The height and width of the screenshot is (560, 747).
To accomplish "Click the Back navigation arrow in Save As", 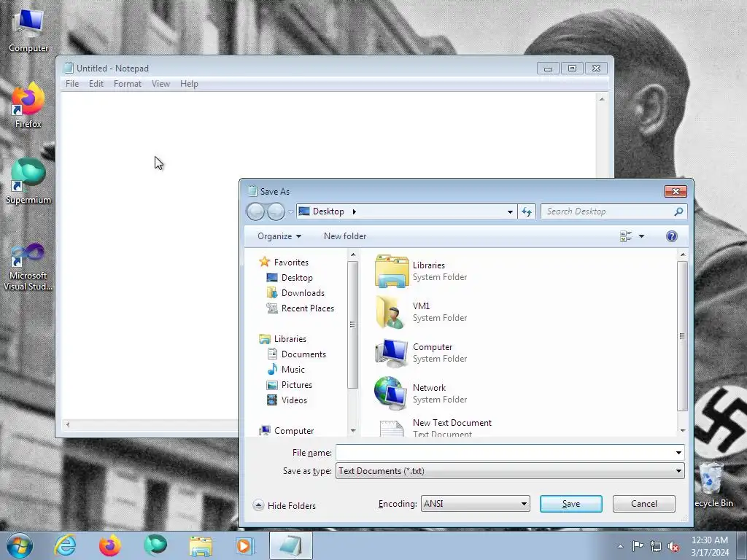I will [x=256, y=211].
